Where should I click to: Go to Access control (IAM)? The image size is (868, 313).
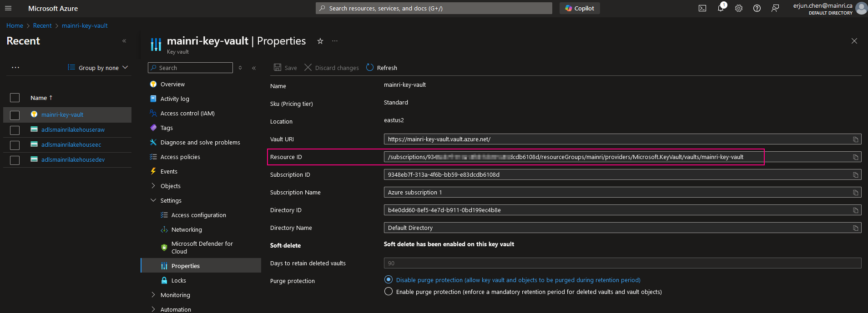[x=187, y=113]
